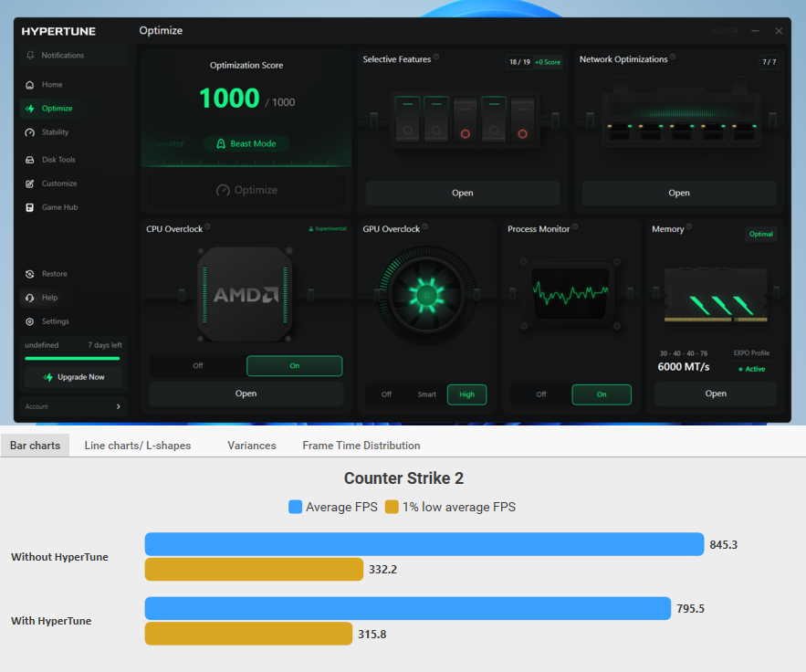This screenshot has width=806, height=672.
Task: Click the 7 / 7 network badge
Action: point(769,62)
